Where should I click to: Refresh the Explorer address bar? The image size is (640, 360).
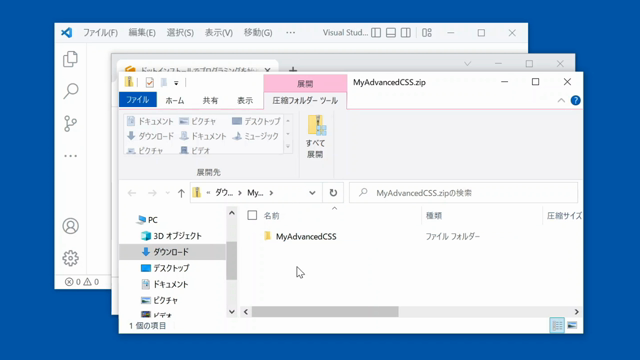pos(333,193)
